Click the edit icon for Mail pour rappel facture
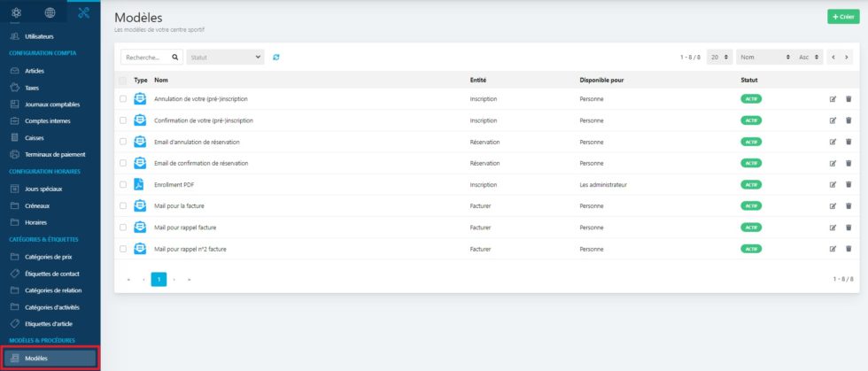 pos(833,228)
